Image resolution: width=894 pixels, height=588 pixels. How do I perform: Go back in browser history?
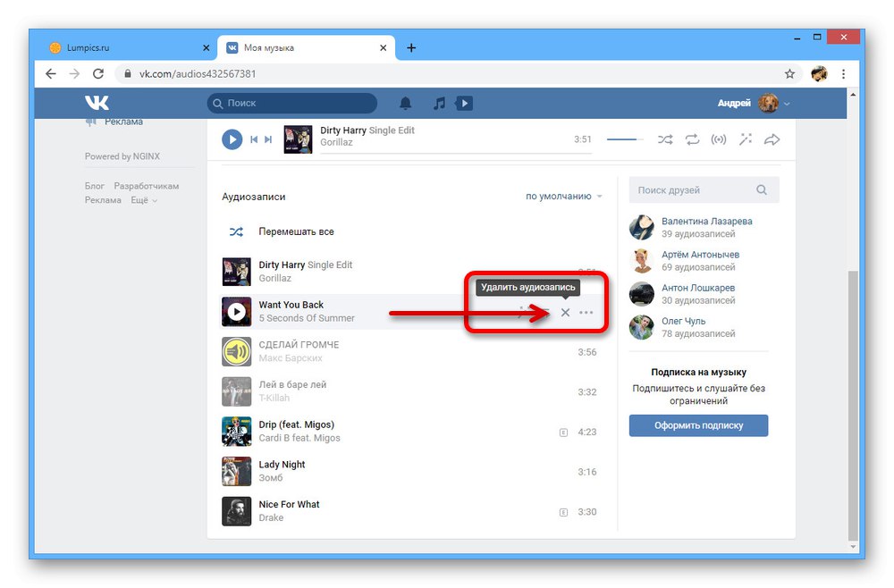point(51,73)
